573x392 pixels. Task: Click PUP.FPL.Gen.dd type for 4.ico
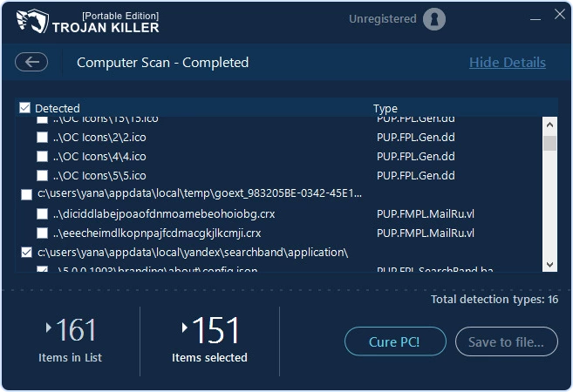(x=416, y=156)
